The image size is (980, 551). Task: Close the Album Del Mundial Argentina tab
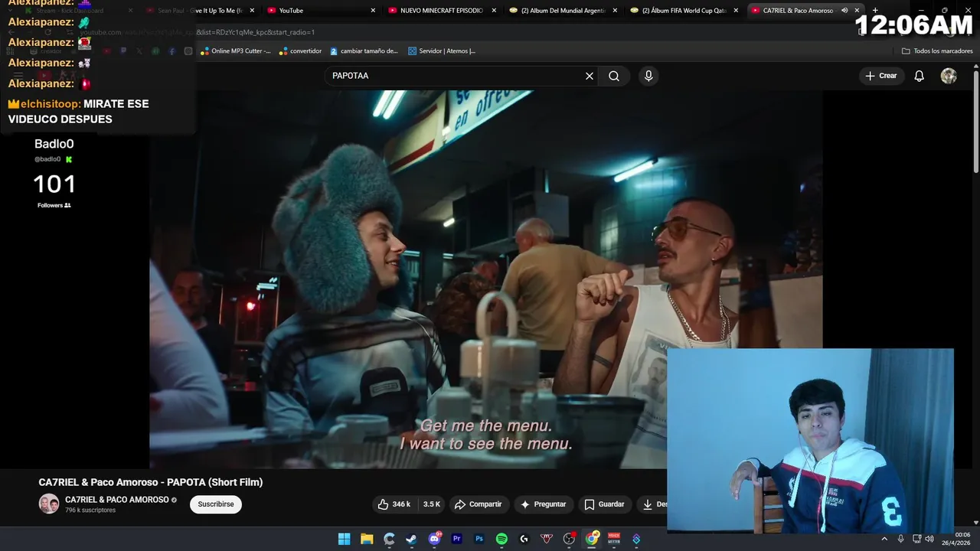[x=615, y=11]
